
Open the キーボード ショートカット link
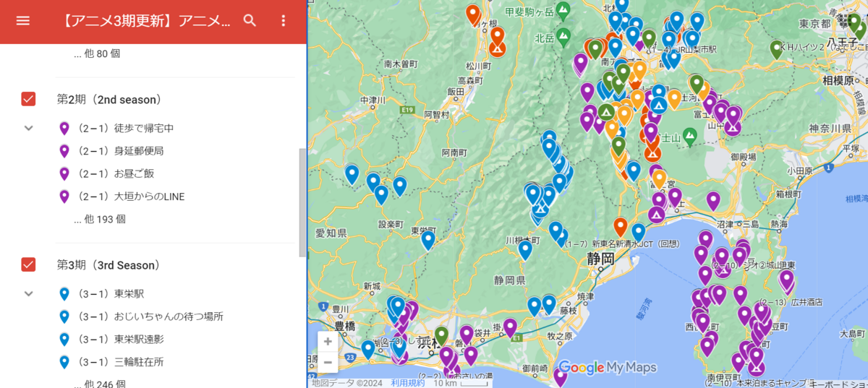pyautogui.click(x=839, y=383)
